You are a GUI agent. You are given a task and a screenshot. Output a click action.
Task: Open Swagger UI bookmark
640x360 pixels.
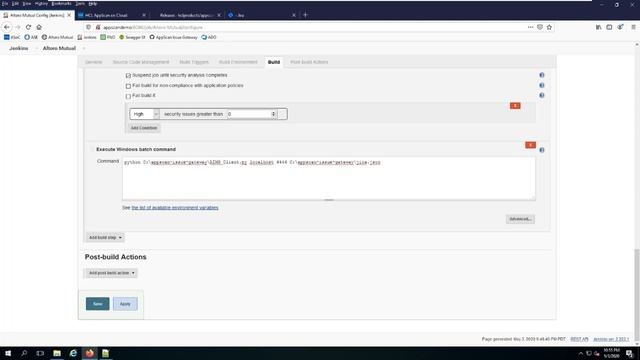[132, 37]
